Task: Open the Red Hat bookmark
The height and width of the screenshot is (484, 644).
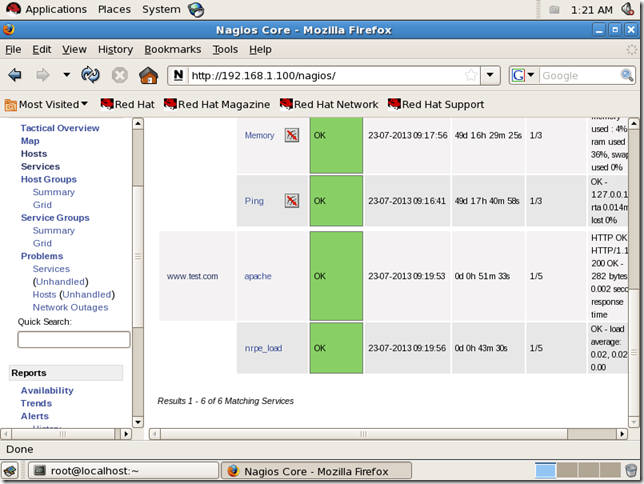Action: [x=128, y=104]
